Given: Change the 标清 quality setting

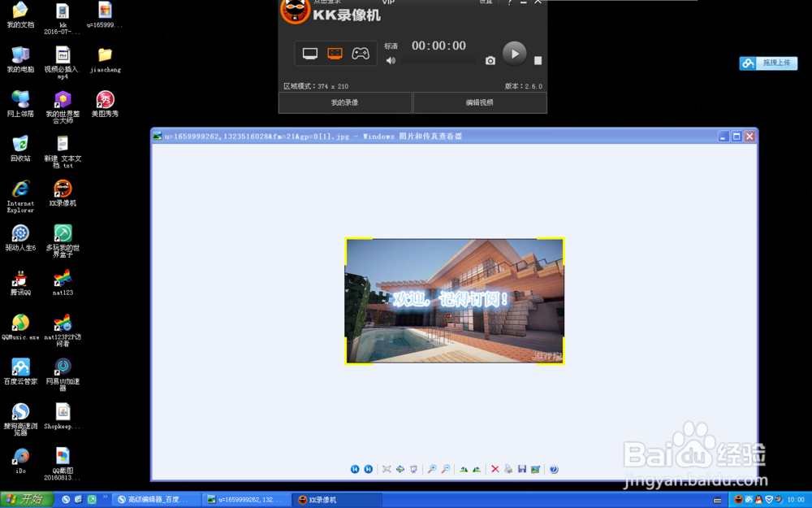Looking at the screenshot, I should [391, 46].
